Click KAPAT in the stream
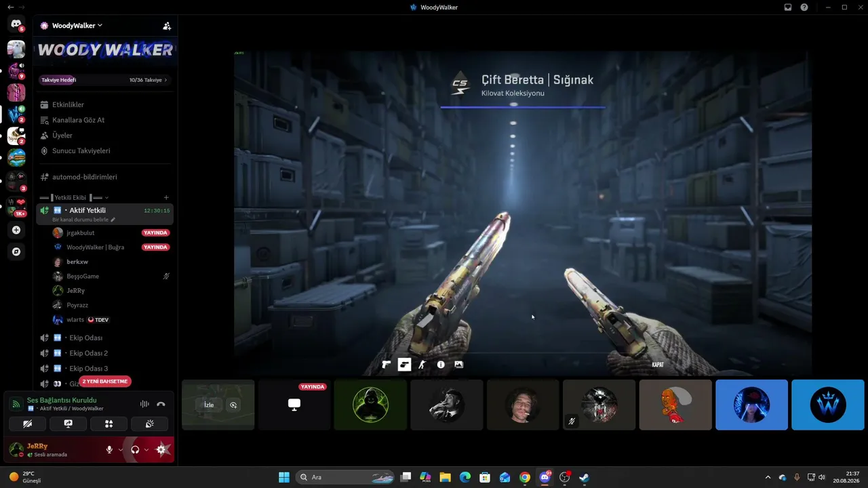Image resolution: width=868 pixels, height=488 pixels. [657, 365]
